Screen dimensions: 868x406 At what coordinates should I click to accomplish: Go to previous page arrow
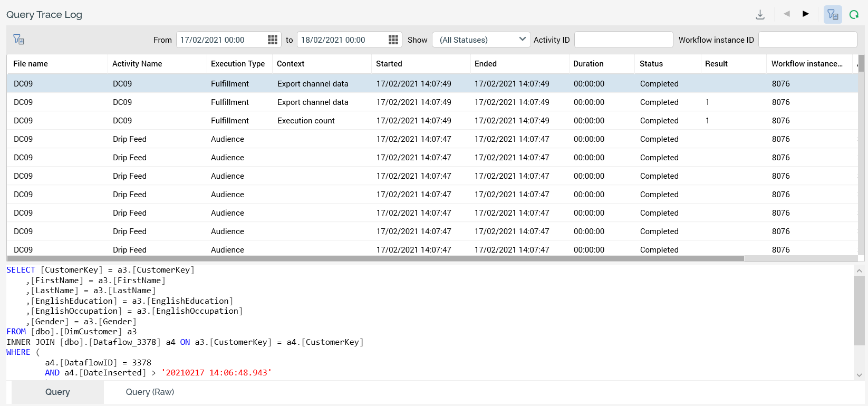tap(786, 14)
